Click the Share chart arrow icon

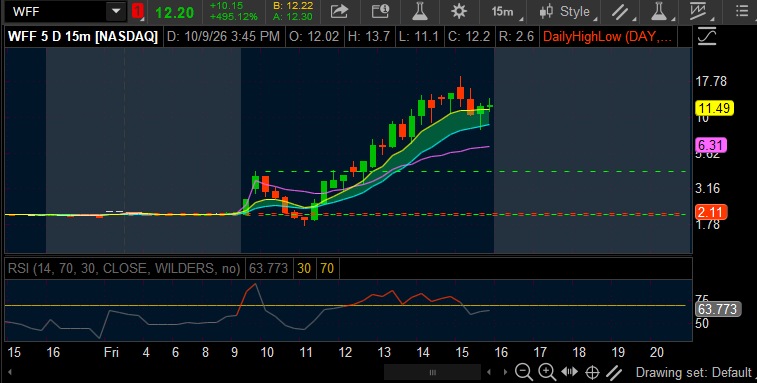click(339, 12)
